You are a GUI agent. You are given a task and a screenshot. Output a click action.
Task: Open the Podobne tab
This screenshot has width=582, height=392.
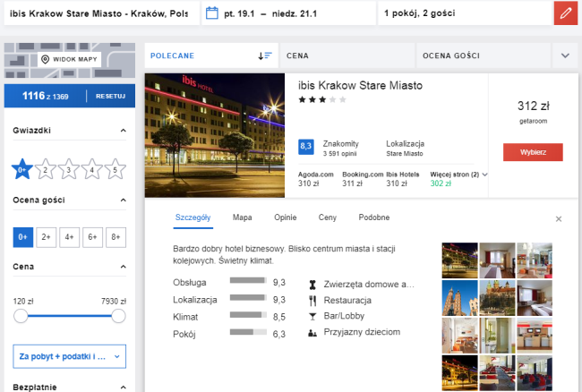[374, 217]
